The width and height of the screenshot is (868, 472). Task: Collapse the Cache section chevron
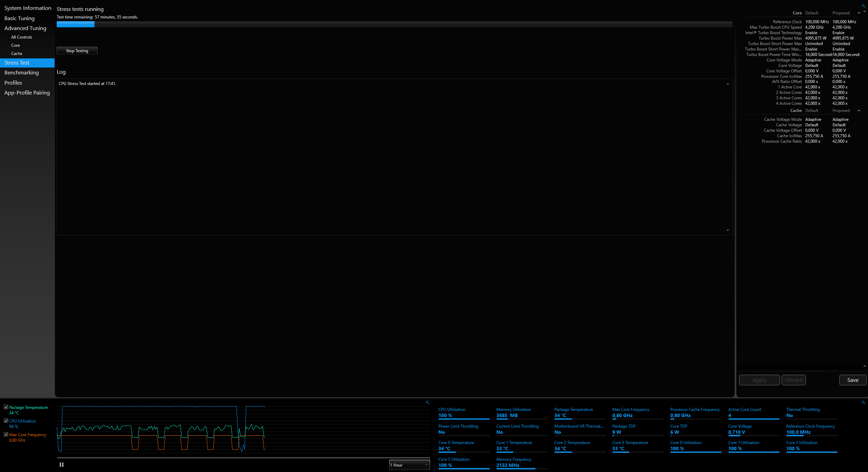pyautogui.click(x=858, y=111)
